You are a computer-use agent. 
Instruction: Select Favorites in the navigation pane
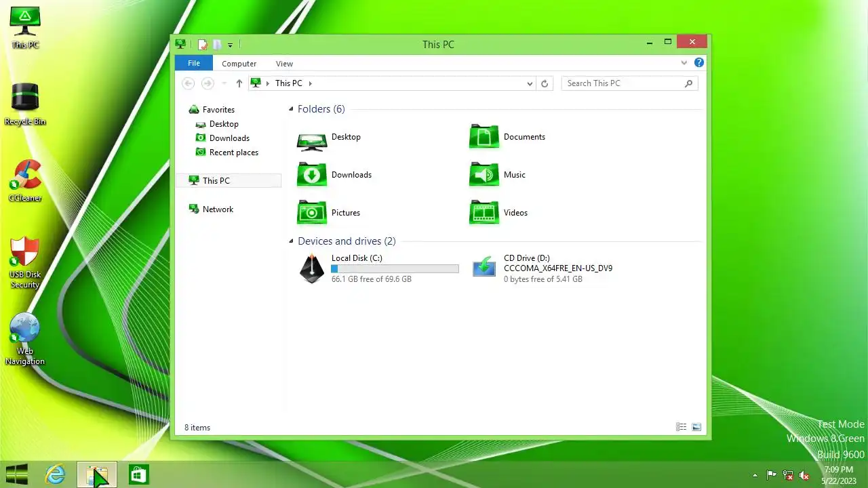[218, 110]
